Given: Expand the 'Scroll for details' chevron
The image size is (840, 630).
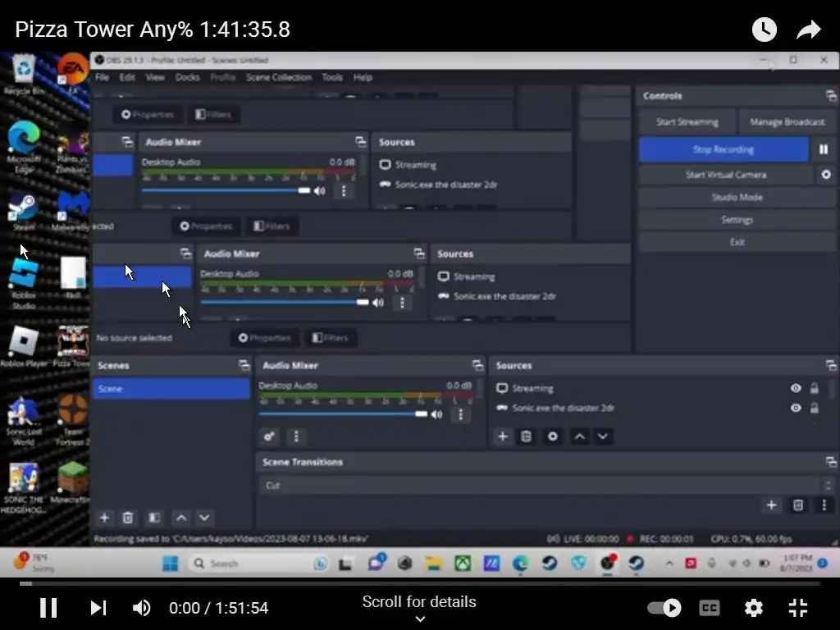Looking at the screenshot, I should pos(420,619).
